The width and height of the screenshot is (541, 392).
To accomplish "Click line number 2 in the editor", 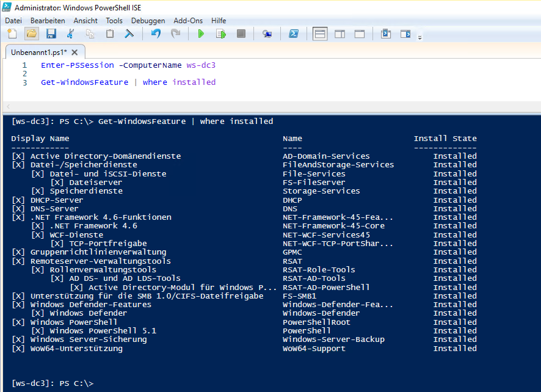I will [x=24, y=73].
